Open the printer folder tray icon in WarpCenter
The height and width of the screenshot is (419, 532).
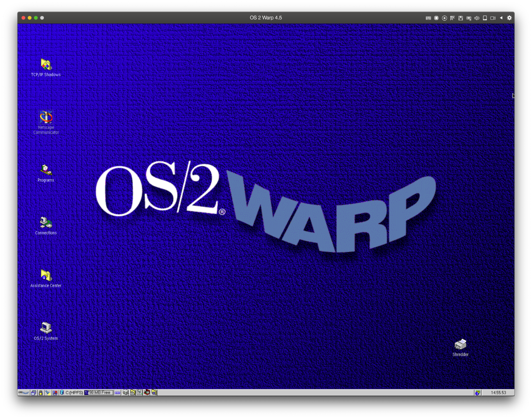(x=133, y=393)
